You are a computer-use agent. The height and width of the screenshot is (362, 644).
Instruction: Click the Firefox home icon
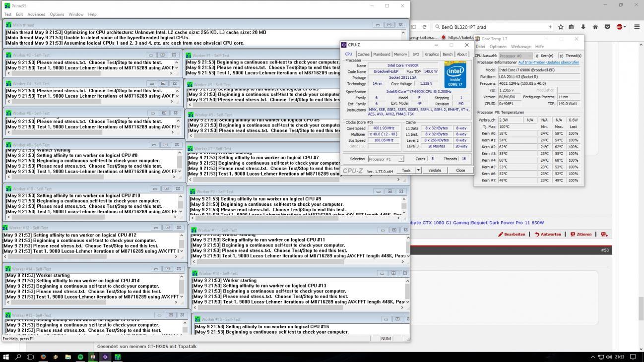click(x=595, y=27)
